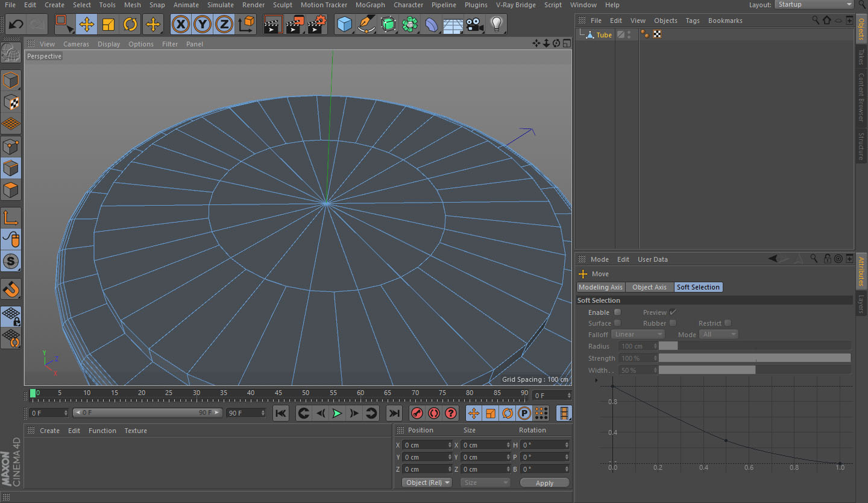Screen dimensions: 868x503
Task: Add a light object with bulb icon
Action: pos(496,25)
